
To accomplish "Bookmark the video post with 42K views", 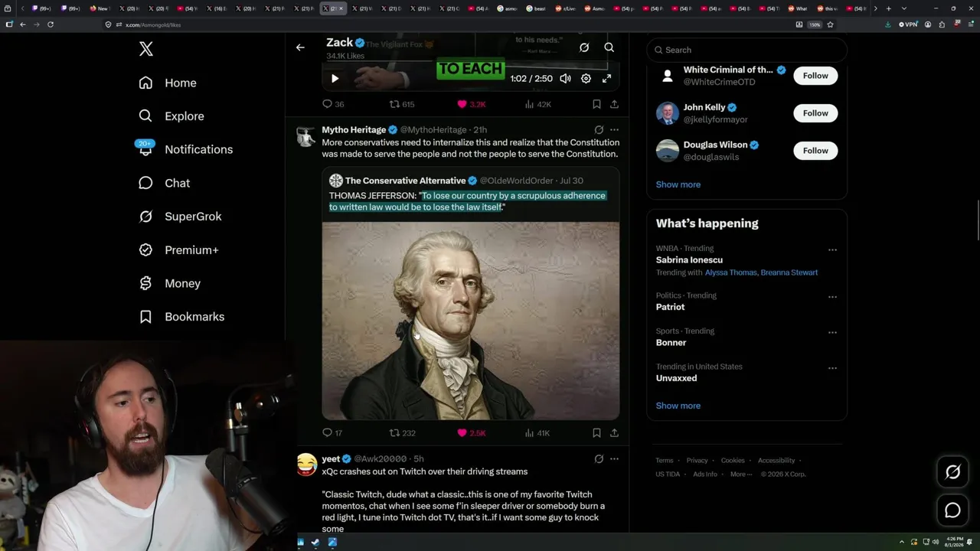I will 596,104.
